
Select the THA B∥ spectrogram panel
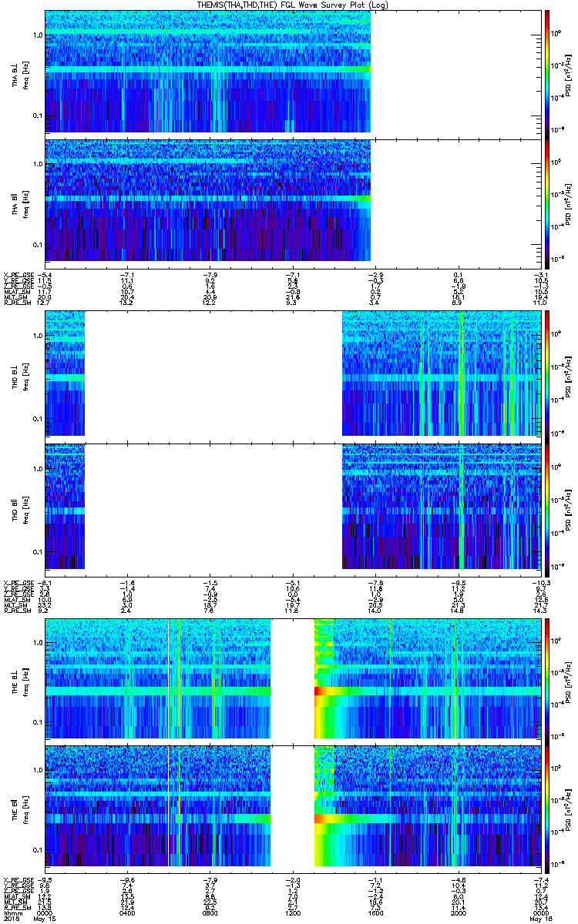(x=208, y=200)
